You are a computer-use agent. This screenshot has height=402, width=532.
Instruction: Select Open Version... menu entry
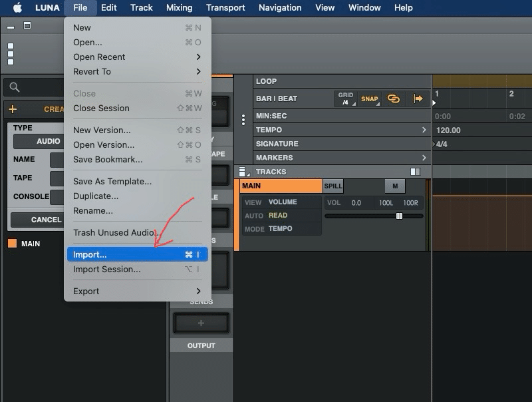pos(137,145)
